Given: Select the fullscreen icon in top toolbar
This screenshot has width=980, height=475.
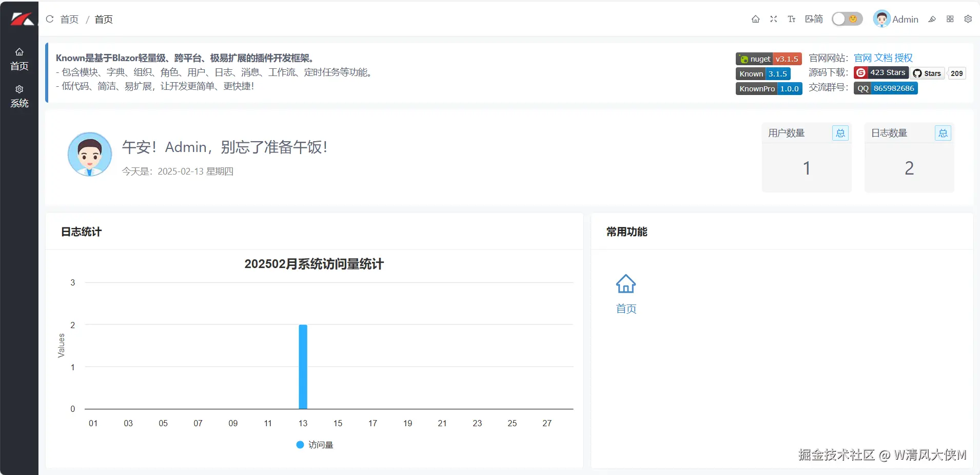Looking at the screenshot, I should tap(773, 19).
